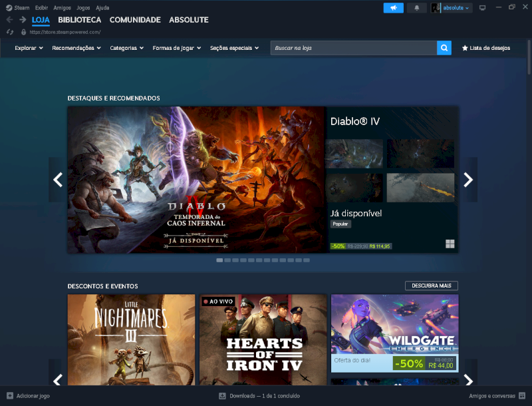Click the Windows platform icon on Diablo IV
The image size is (532, 406).
(450, 244)
